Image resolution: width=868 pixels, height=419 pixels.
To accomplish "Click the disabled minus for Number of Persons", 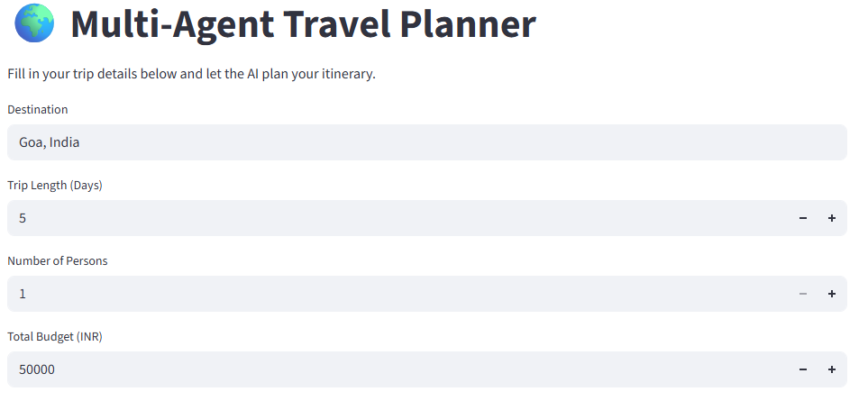I will pos(802,294).
